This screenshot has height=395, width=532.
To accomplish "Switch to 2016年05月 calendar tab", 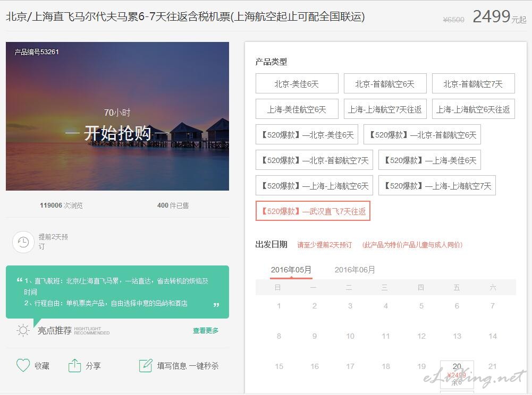I will [291, 270].
